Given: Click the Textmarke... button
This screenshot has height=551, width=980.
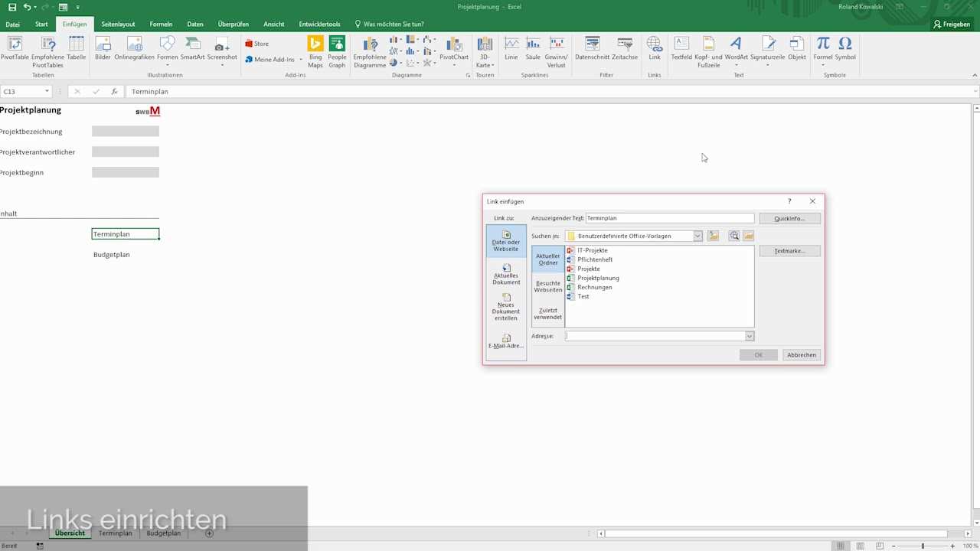Looking at the screenshot, I should [789, 251].
